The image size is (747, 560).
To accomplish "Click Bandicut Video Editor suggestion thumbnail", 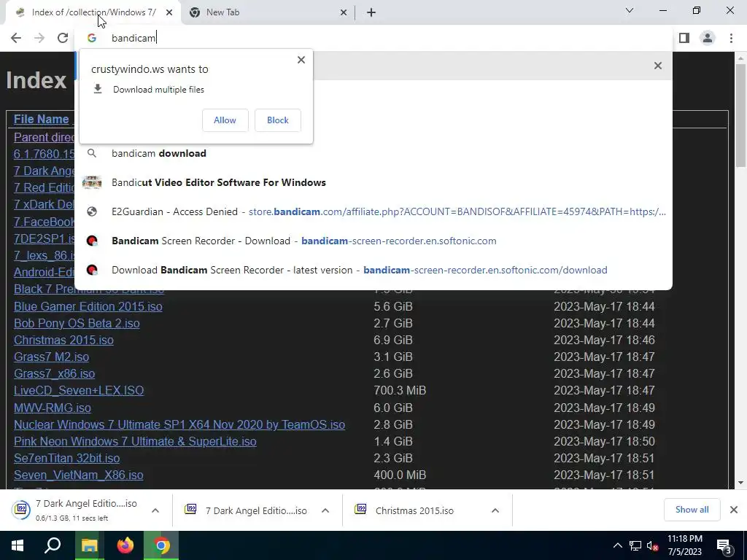I will (92, 182).
